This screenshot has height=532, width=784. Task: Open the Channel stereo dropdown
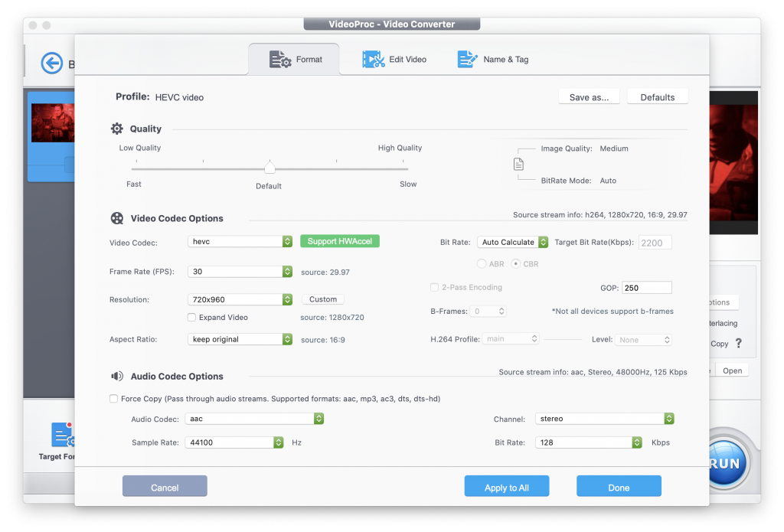click(x=605, y=419)
